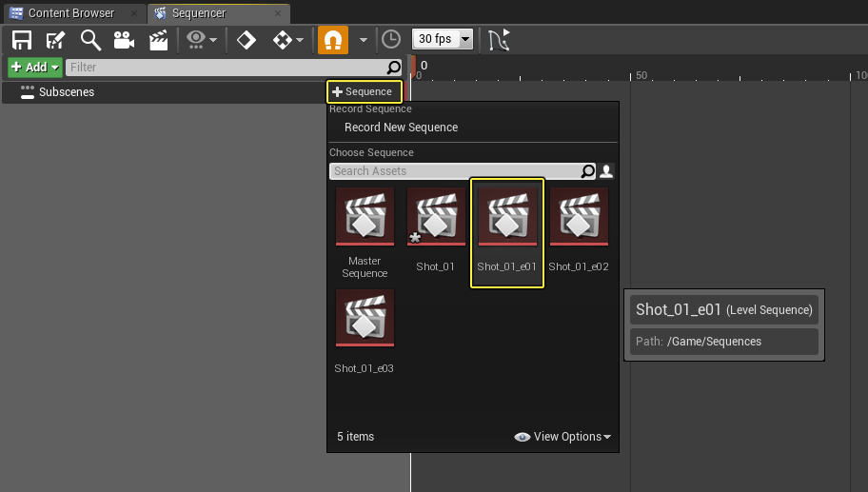Click the Save As pencil-disk icon

55,40
